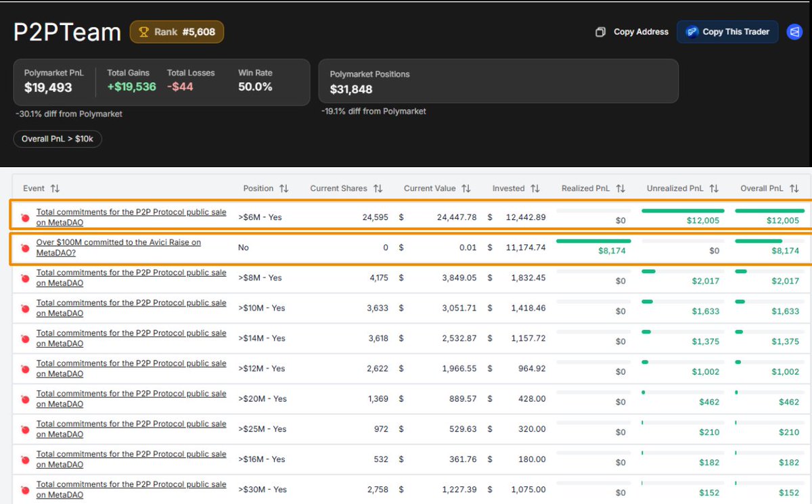
Task: Sort table by Realized PnL arrows
Action: 621,189
